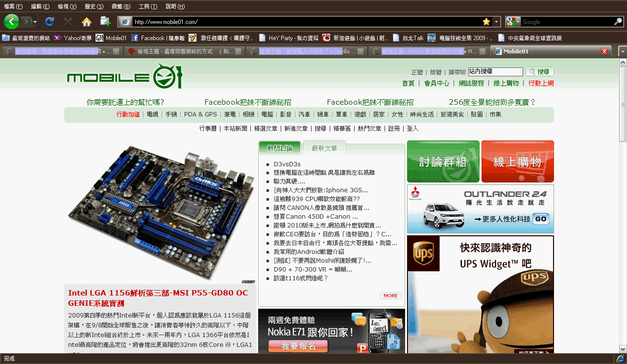This screenshot has height=364, width=627.
Task: Open the 最常瀏覽的網站 bookmark folder
Action: [x=26, y=38]
